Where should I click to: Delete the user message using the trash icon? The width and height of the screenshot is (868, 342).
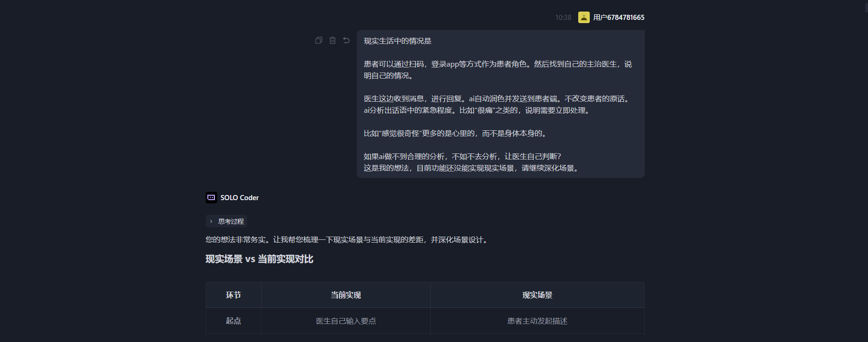click(x=332, y=40)
